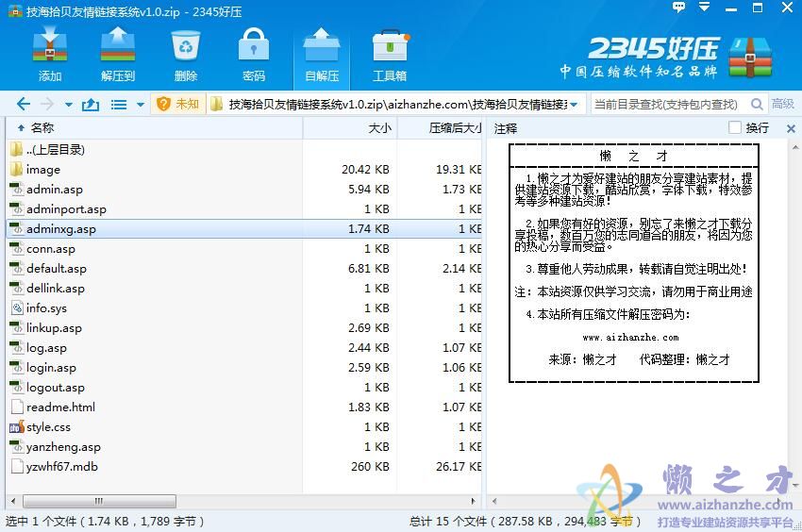
Task: Click the file list scroll-right arrow
Action: coord(473,501)
